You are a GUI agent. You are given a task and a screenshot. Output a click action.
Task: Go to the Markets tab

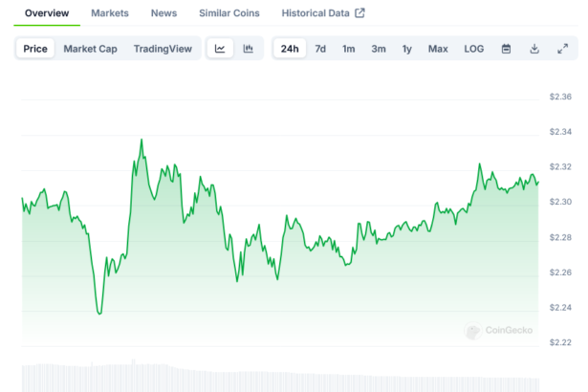[110, 13]
